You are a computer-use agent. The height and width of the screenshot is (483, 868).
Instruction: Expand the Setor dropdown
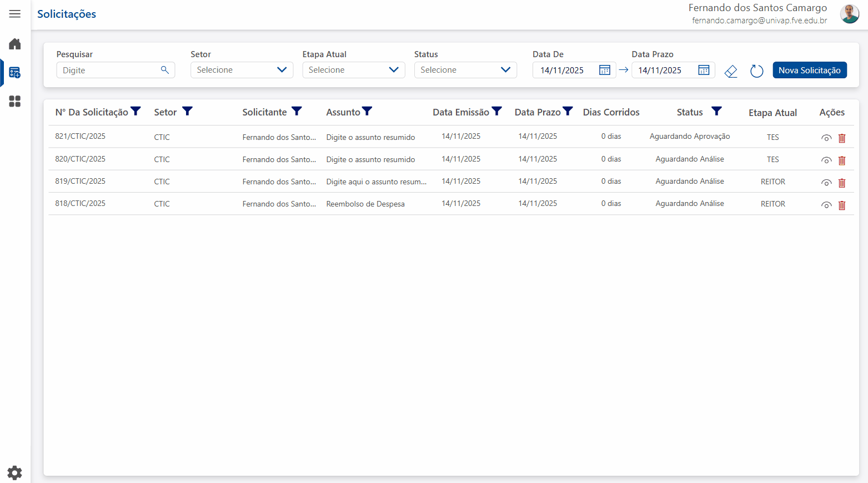242,70
